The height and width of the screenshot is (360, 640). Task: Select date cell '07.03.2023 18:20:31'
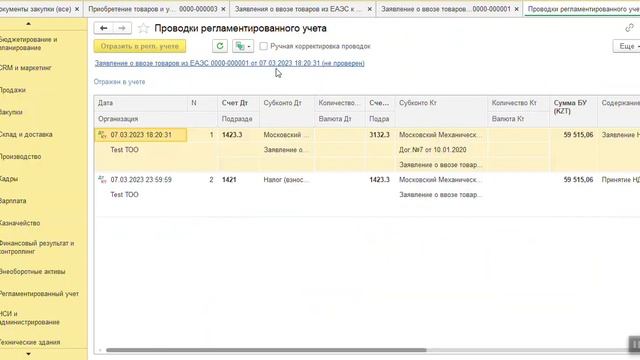click(x=141, y=135)
